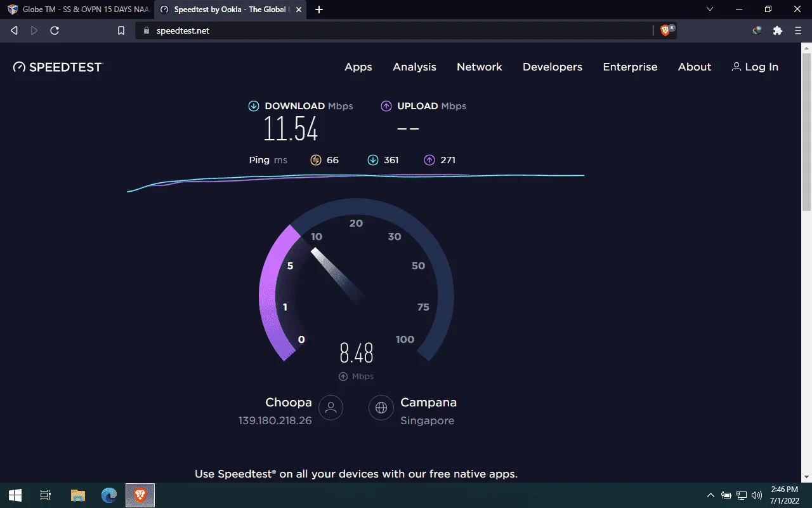Click the extension icon left of the puzzle piece

click(x=757, y=30)
